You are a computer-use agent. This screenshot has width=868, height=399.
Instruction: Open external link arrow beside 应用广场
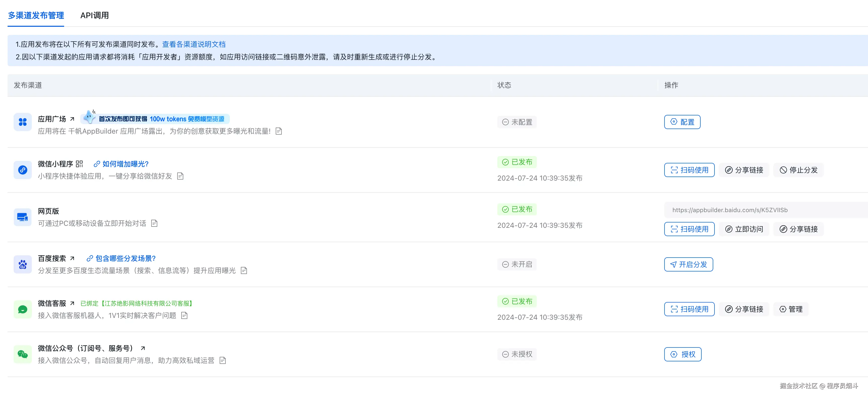(72, 119)
